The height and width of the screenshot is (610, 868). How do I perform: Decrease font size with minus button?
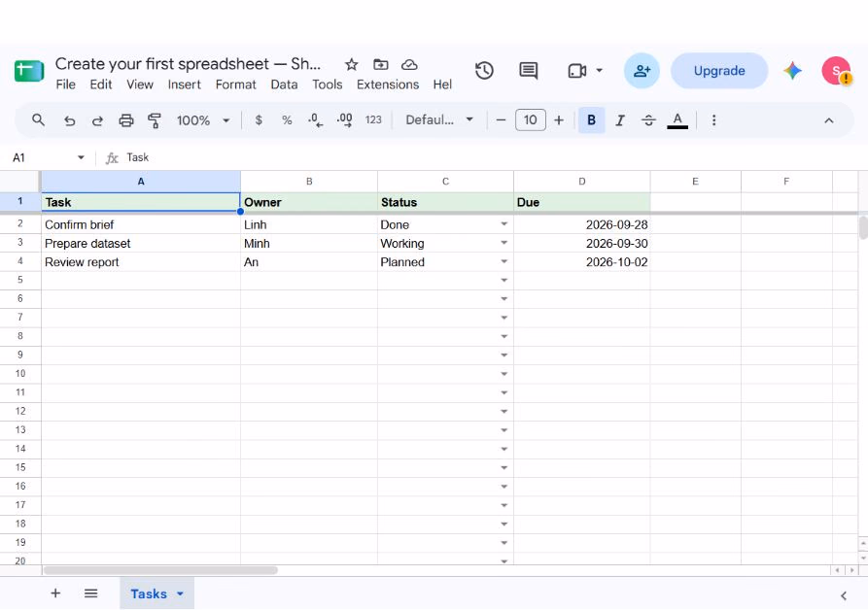[501, 120]
